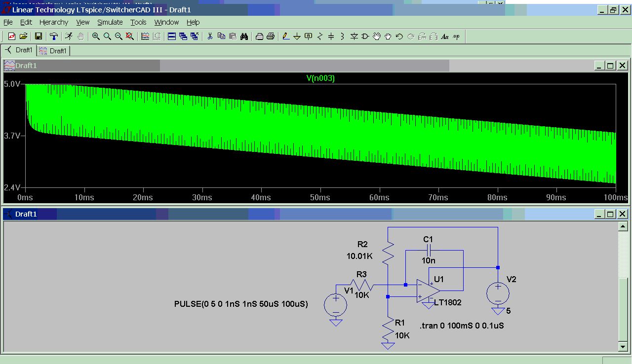Open the Control Panel hammer icon
The width and height of the screenshot is (632, 364).
[54, 36]
